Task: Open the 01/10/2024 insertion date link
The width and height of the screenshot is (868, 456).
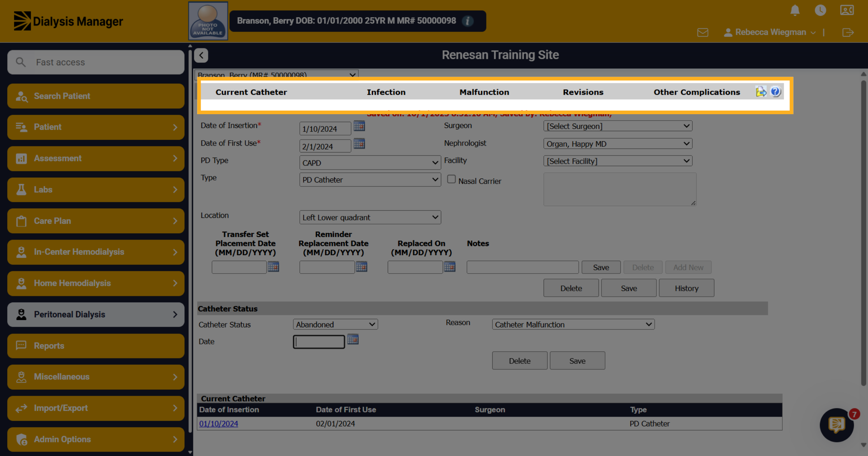Action: 218,424
